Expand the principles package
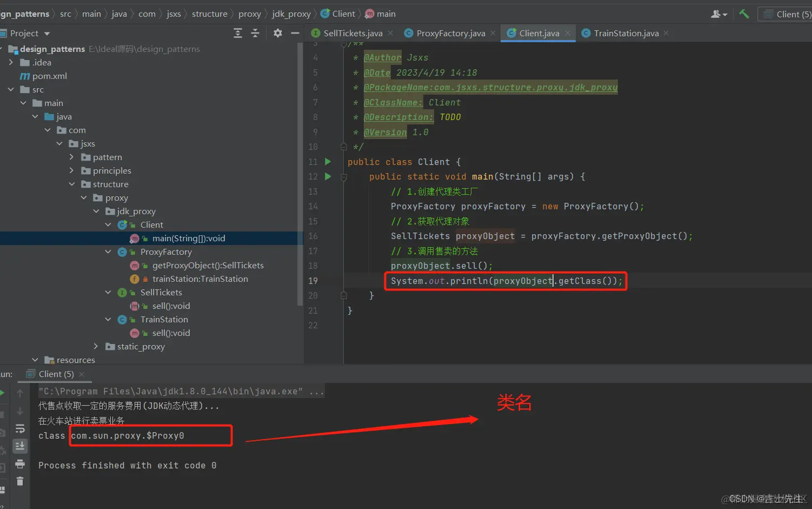Image resolution: width=812 pixels, height=509 pixels. 71,171
